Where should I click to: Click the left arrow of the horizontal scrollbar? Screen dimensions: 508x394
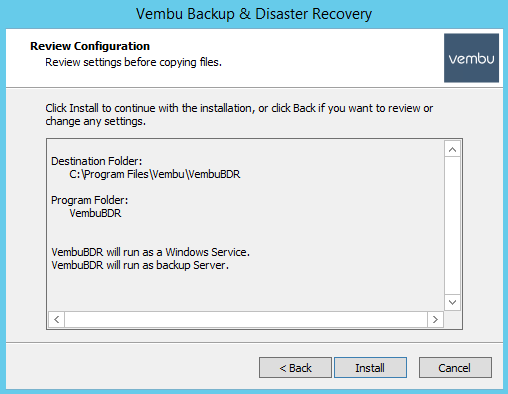pos(57,319)
